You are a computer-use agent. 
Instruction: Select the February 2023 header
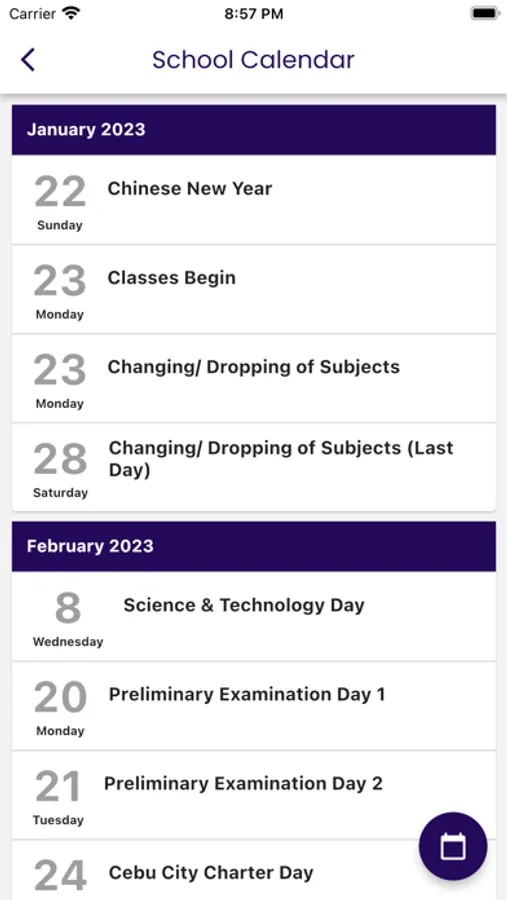click(254, 546)
